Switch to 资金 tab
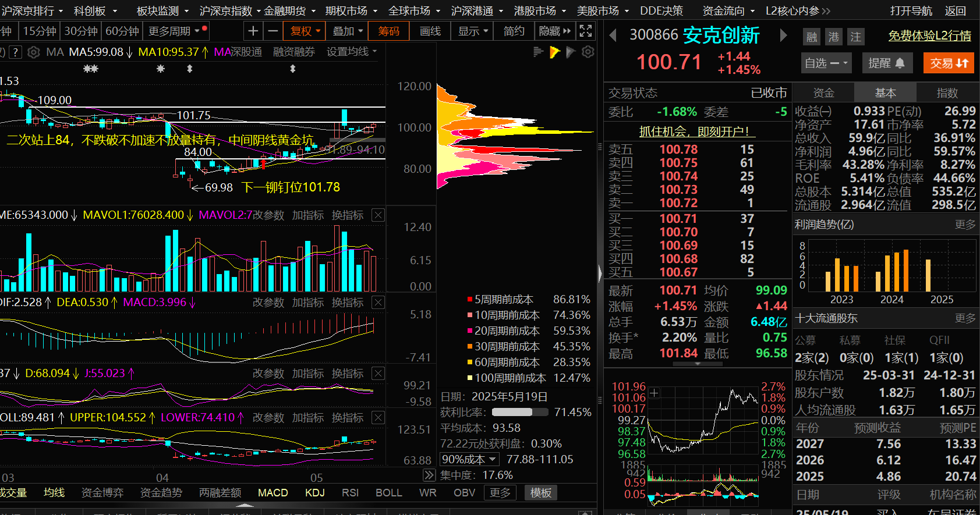The image size is (980, 515). pyautogui.click(x=823, y=93)
